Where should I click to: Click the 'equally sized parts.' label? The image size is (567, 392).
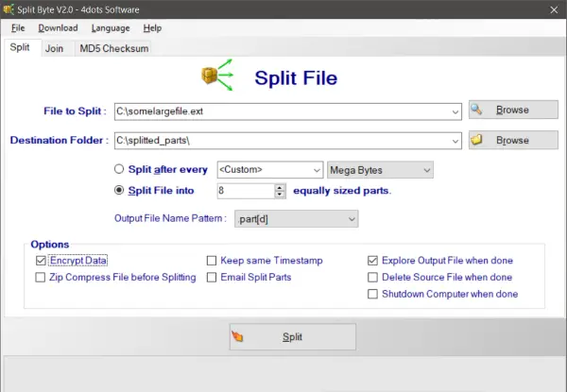[x=342, y=191]
